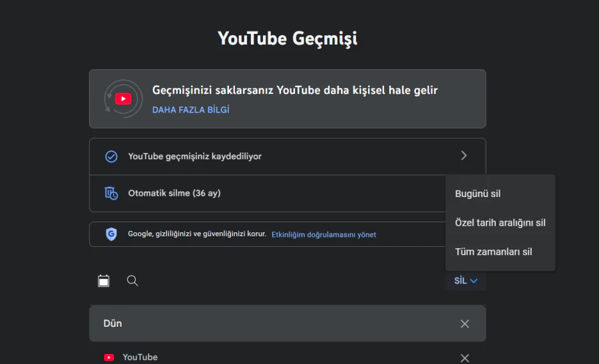Click the Dün date header

tap(112, 323)
